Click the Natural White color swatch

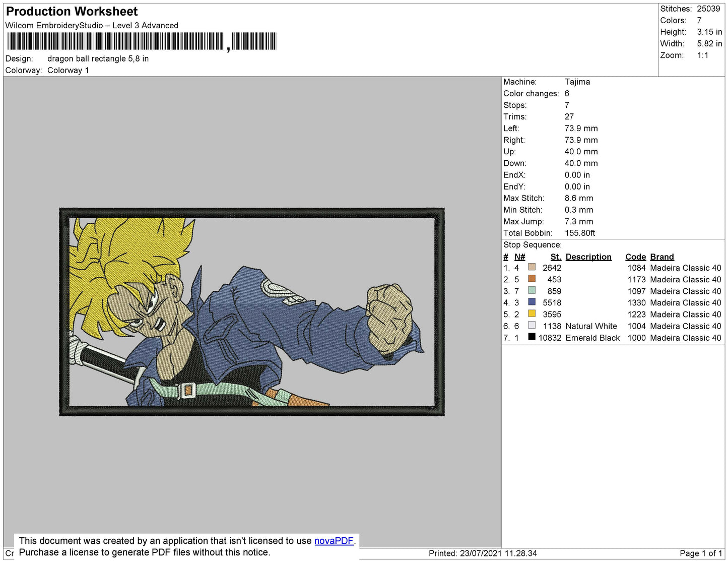[532, 325]
